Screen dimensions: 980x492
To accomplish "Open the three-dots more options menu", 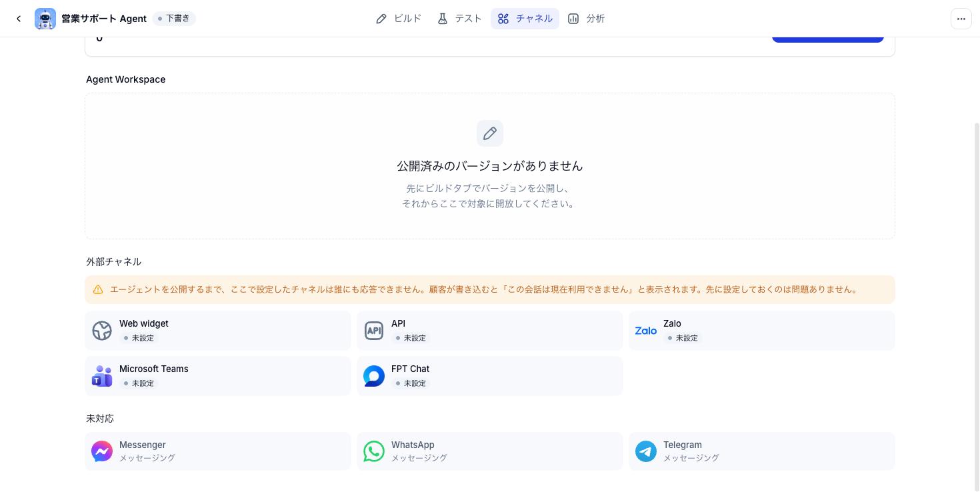I will coord(961,19).
